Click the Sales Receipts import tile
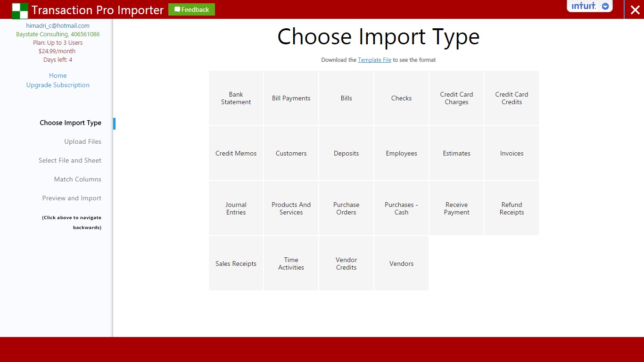644x362 pixels. coord(236,263)
